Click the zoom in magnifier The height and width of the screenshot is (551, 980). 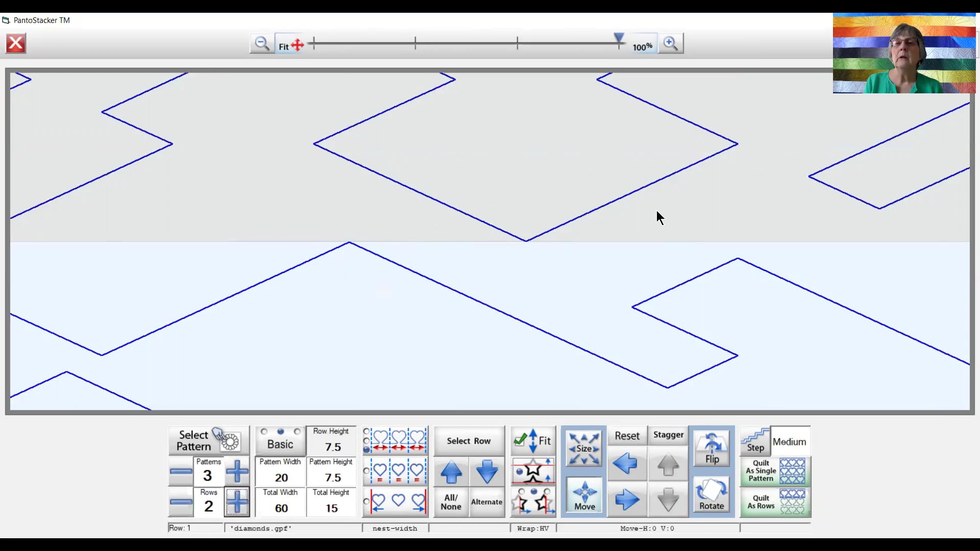[670, 44]
